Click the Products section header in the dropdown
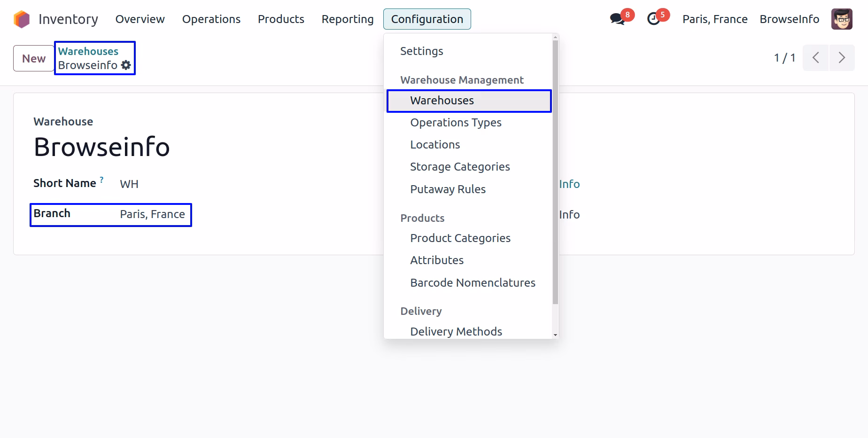Screen dimensions: 868x438 (x=422, y=219)
